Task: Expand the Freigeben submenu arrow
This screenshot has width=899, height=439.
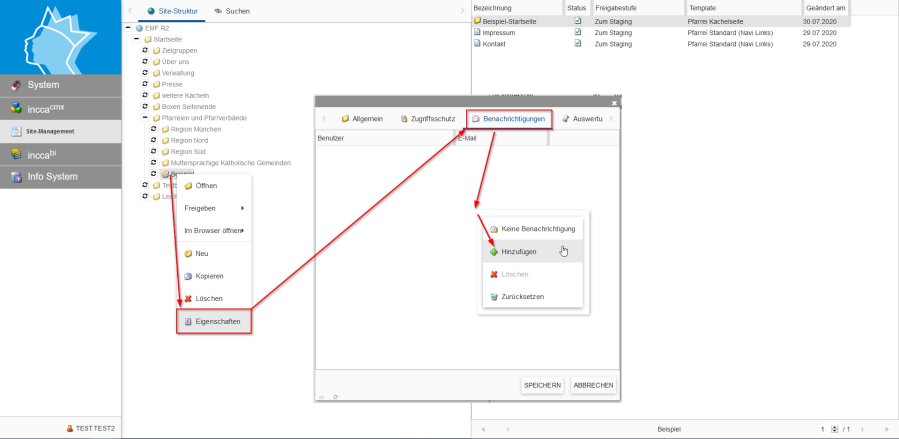Action: pos(242,208)
